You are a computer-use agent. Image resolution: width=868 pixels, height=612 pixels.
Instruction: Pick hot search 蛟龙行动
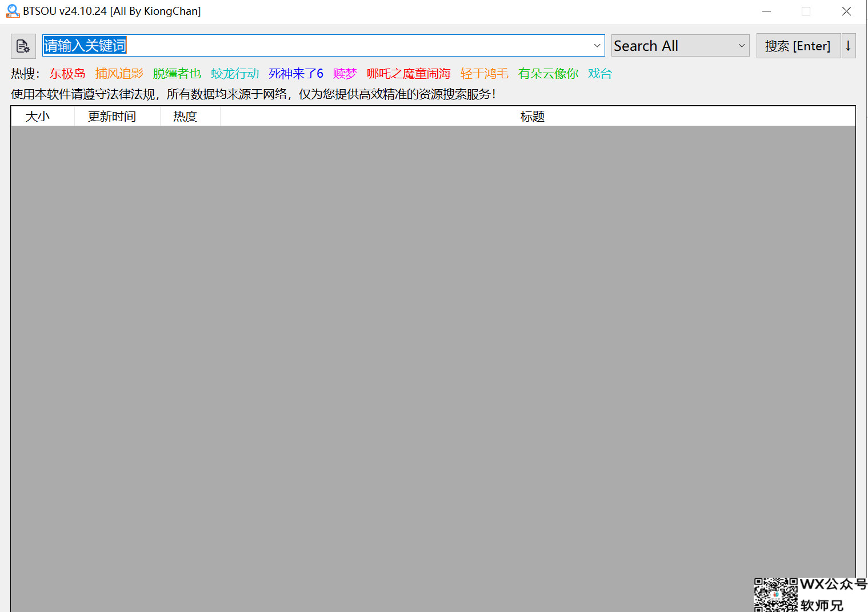click(235, 74)
